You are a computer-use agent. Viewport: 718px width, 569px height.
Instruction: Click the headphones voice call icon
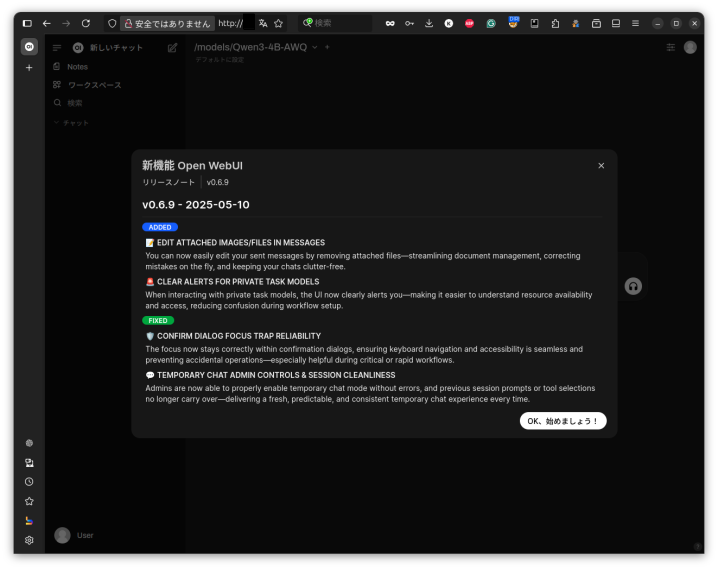click(x=633, y=287)
